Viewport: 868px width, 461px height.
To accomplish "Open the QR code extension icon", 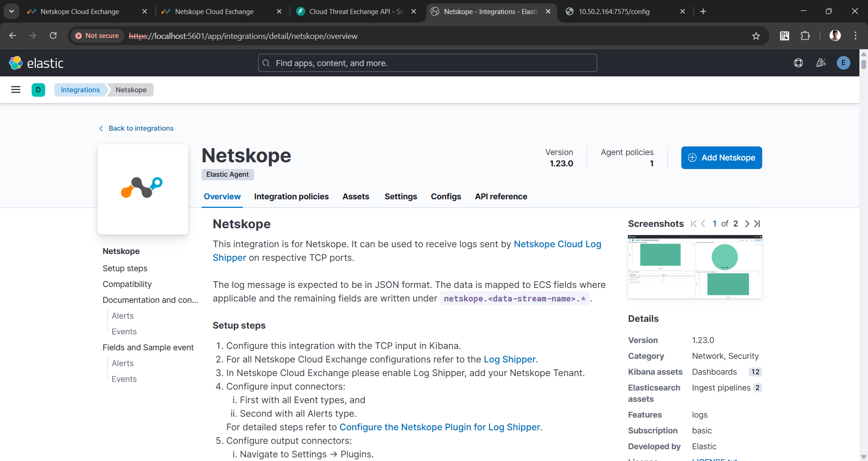I will [784, 36].
